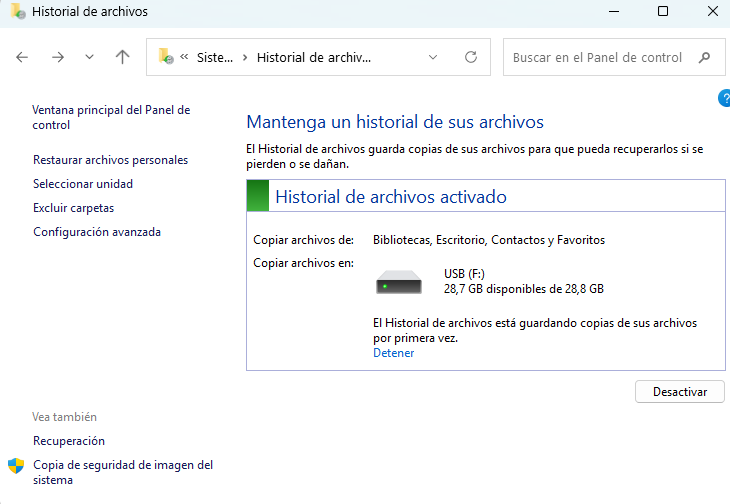Show hidden breadcrumb path chevrons
Viewport: 730px width, 504px height.
(x=184, y=57)
